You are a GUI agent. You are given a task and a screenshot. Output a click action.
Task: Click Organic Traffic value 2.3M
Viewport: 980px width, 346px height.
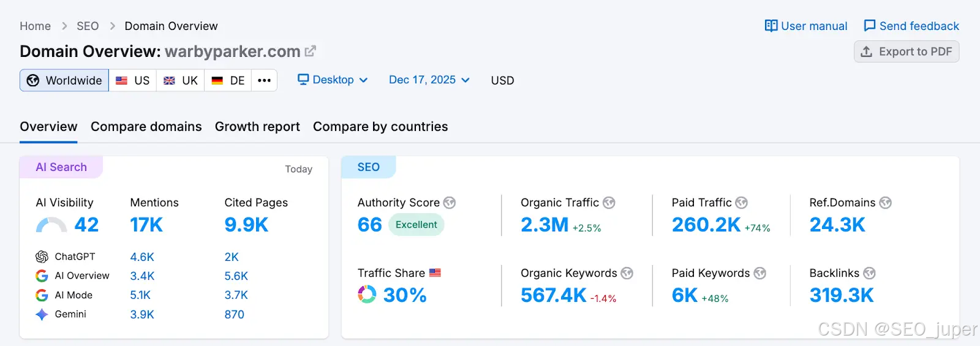click(545, 225)
